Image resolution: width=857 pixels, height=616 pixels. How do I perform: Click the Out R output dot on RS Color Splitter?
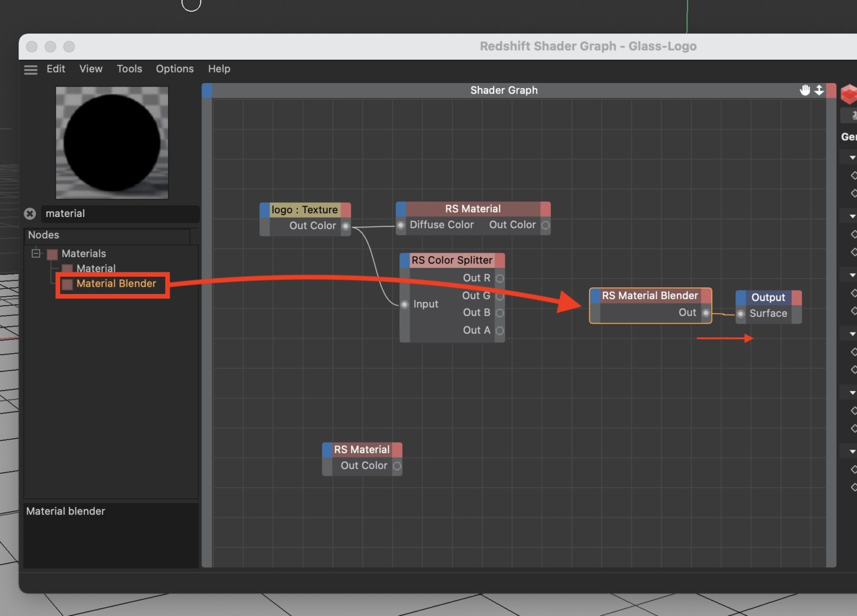500,278
